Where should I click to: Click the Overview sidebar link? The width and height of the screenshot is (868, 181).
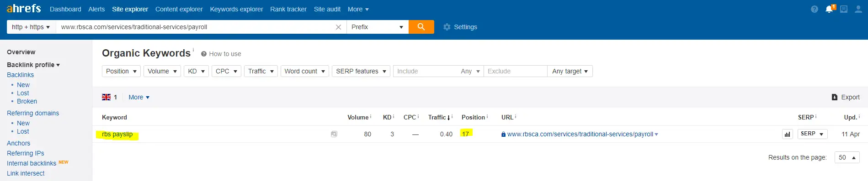click(21, 52)
